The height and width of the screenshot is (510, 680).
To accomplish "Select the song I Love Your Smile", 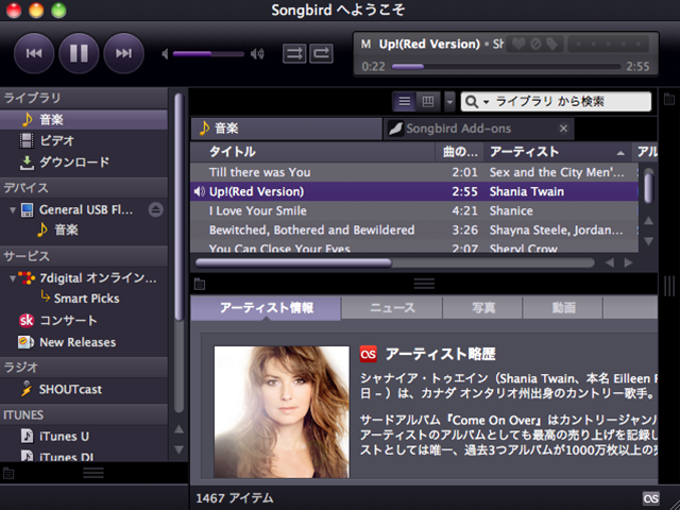I will pos(258,211).
